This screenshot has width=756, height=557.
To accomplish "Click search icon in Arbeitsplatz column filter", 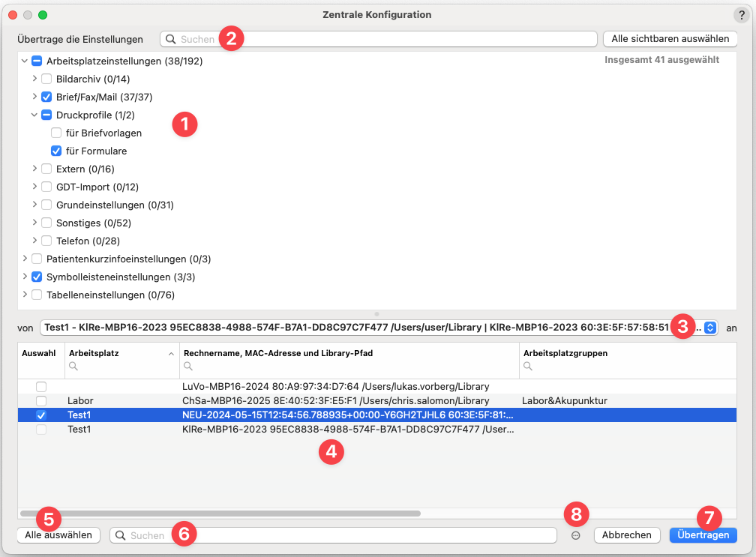I will [73, 366].
